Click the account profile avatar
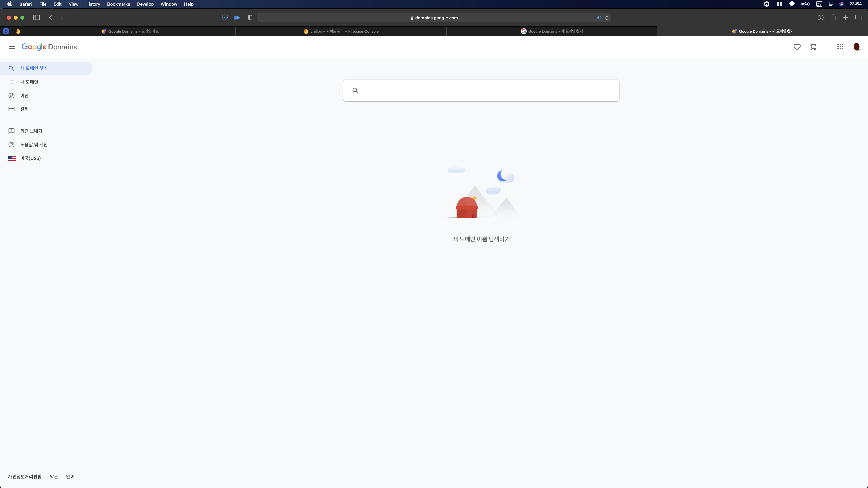The image size is (868, 488). point(856,47)
